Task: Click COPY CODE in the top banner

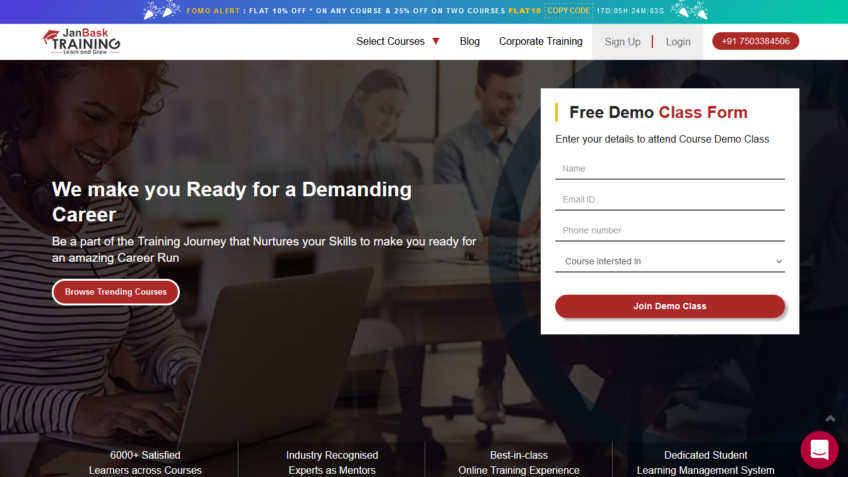Action: pos(568,11)
